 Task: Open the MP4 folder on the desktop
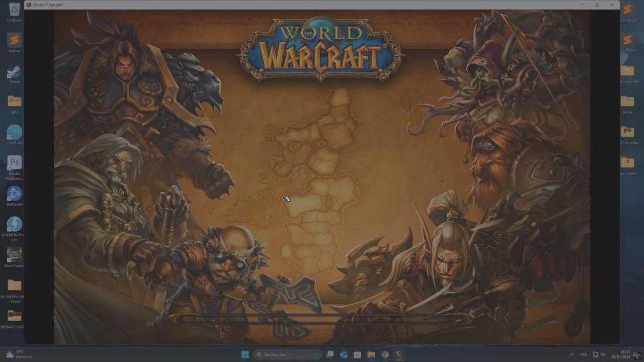pyautogui.click(x=15, y=104)
